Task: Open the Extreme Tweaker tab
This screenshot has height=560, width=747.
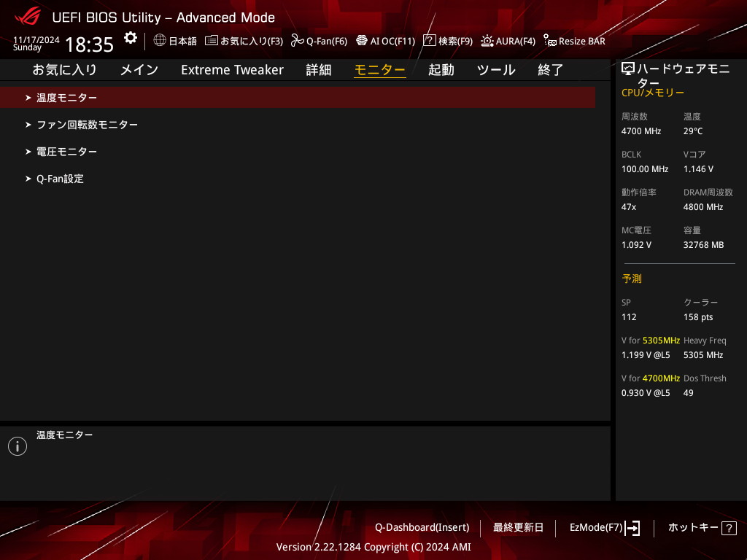Action: coord(233,70)
